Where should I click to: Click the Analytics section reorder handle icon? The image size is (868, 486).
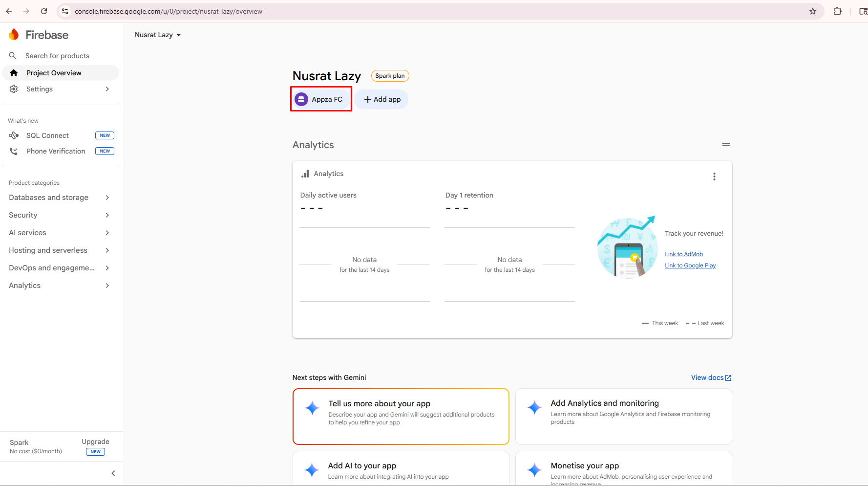pyautogui.click(x=726, y=144)
